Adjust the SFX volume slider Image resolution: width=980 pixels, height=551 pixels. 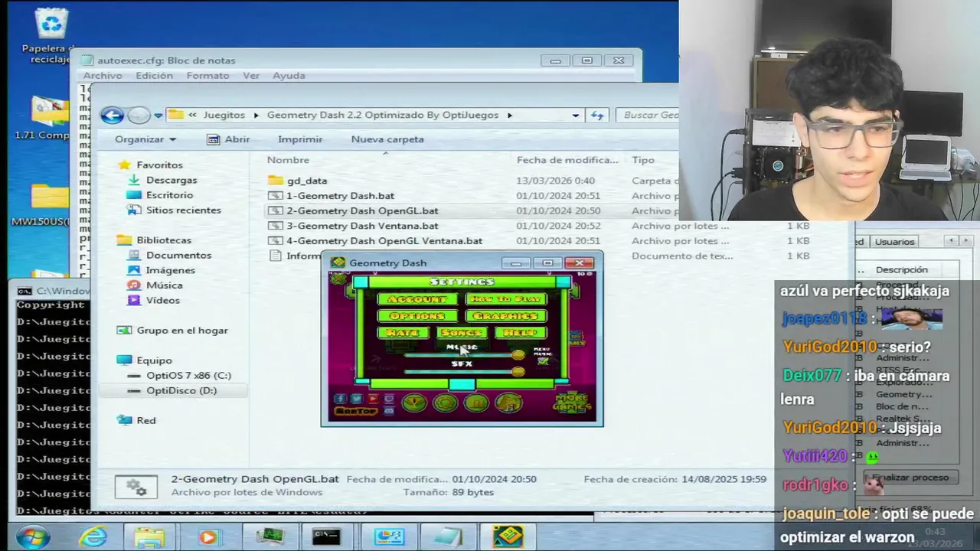465,372
